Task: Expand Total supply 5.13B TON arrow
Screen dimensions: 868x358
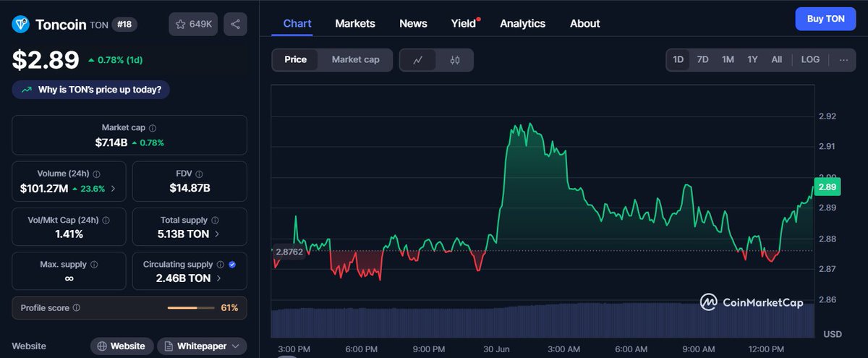Action: click(x=218, y=234)
